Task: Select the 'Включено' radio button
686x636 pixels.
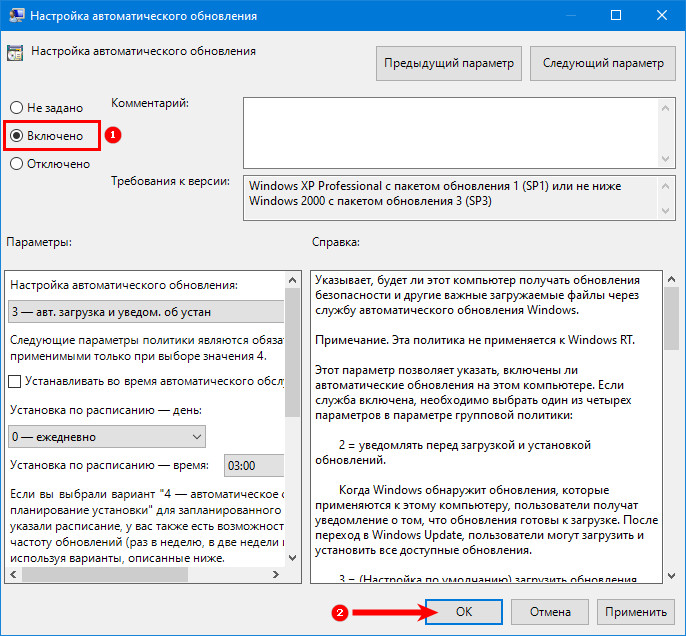Action: point(16,136)
